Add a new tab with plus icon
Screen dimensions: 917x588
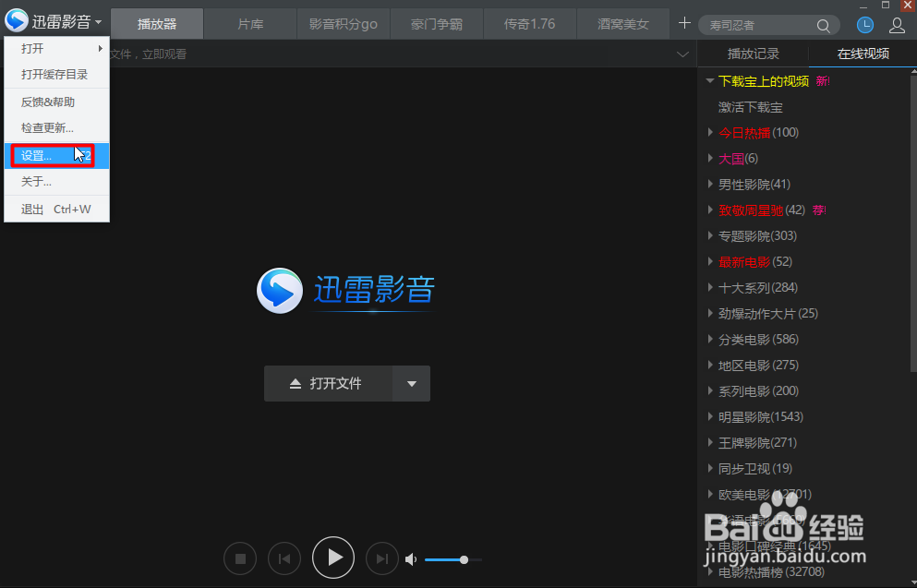684,23
